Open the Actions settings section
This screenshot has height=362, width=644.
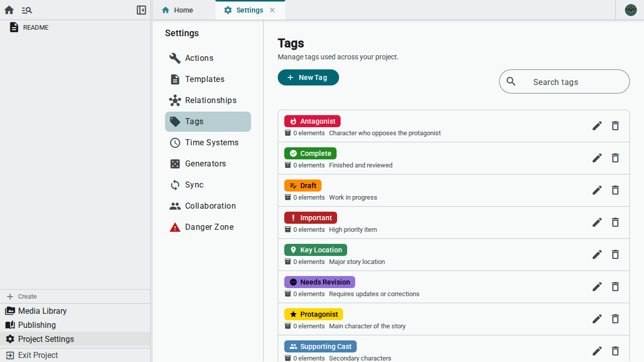click(x=208, y=58)
